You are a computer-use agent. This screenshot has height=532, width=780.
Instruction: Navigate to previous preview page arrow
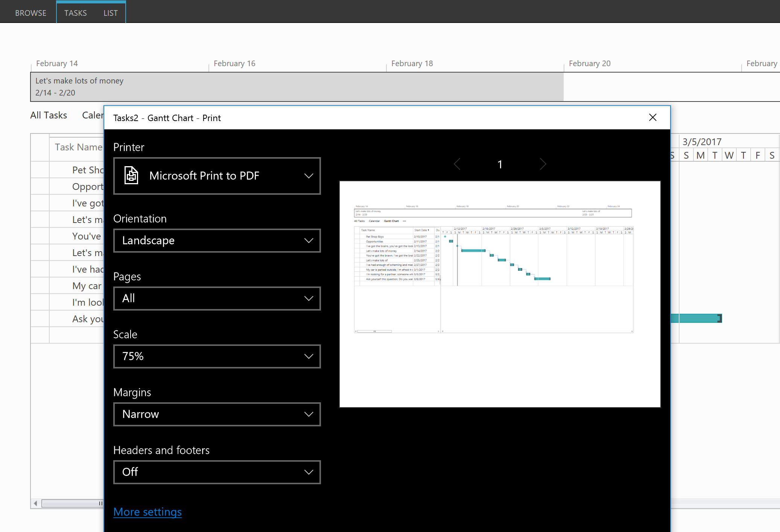457,164
